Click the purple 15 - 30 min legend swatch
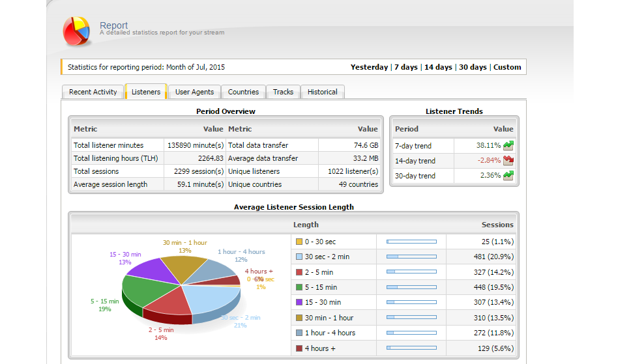Viewport: 631px width, 364px height. click(x=299, y=302)
